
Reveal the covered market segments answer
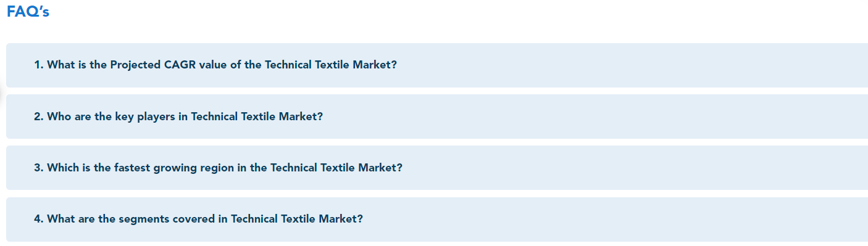[437, 219]
